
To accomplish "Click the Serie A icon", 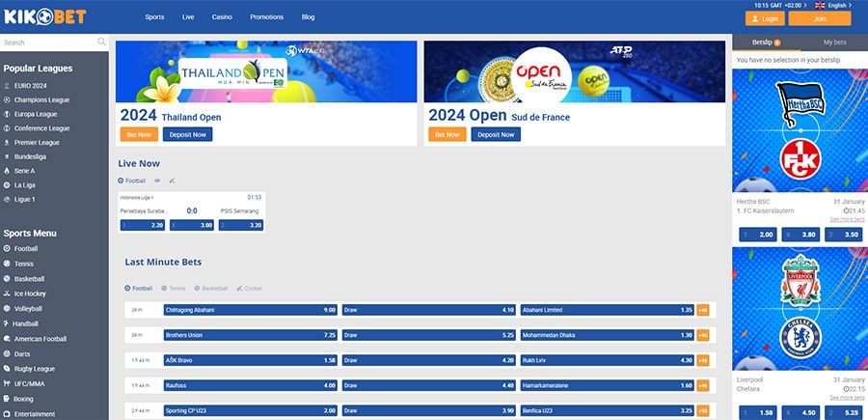I will pyautogui.click(x=7, y=171).
